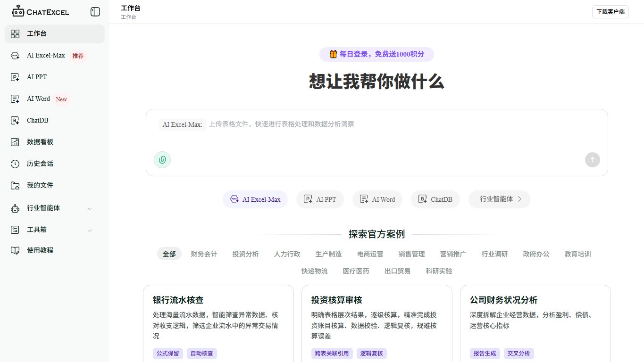Click the ChatDB sidebar icon
Viewport: 644px width, 362px height.
coord(15,121)
